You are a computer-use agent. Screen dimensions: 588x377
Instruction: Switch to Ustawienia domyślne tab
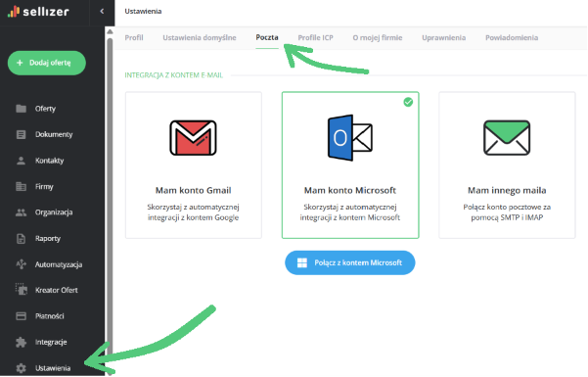[200, 37]
